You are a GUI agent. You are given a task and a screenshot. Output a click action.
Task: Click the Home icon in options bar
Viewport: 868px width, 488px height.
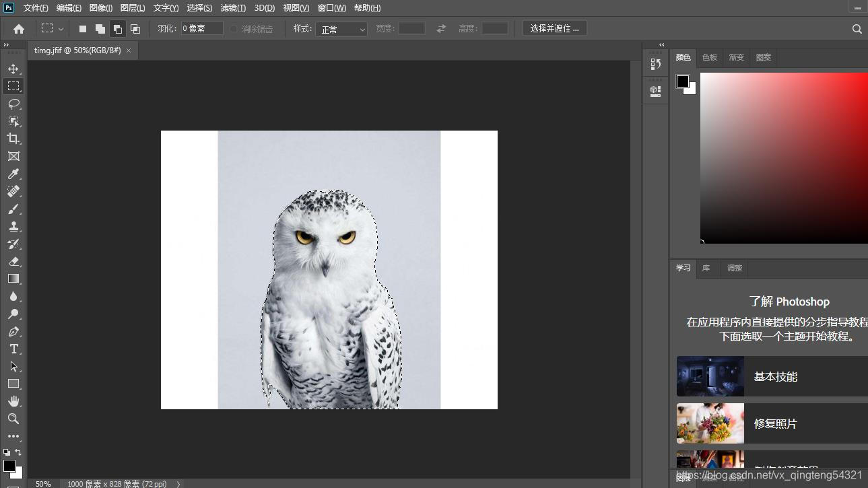(x=19, y=29)
